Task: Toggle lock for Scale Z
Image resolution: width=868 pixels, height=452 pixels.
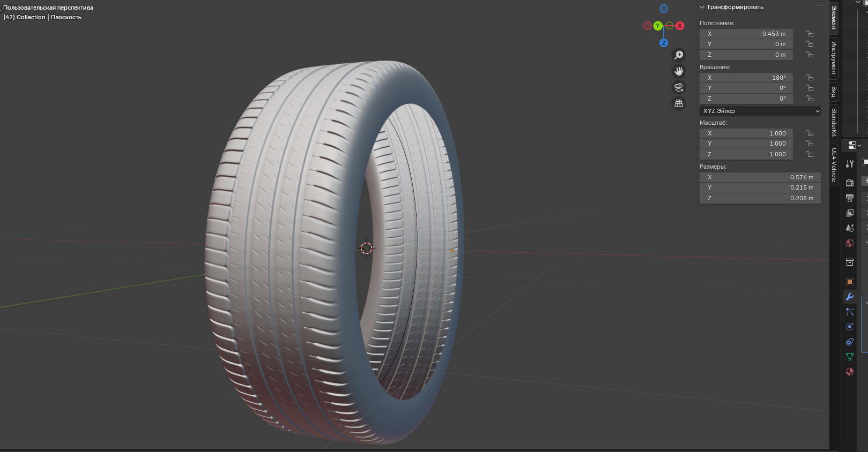Action: (810, 154)
